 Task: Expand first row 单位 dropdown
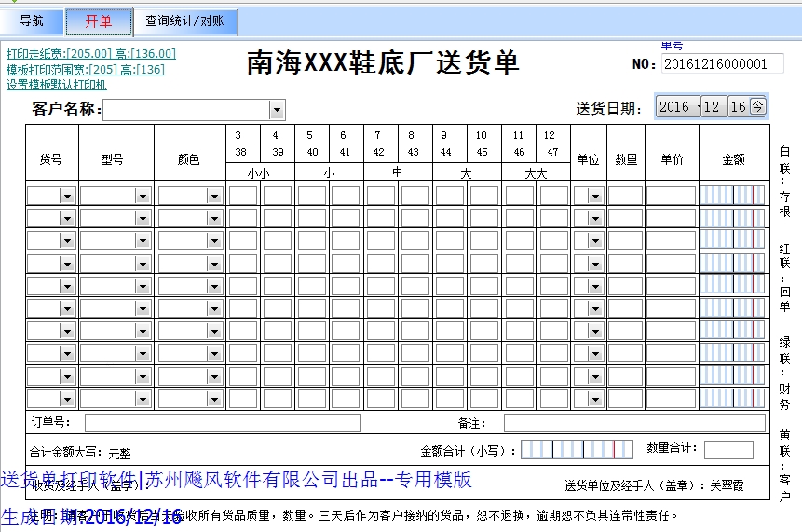point(595,196)
